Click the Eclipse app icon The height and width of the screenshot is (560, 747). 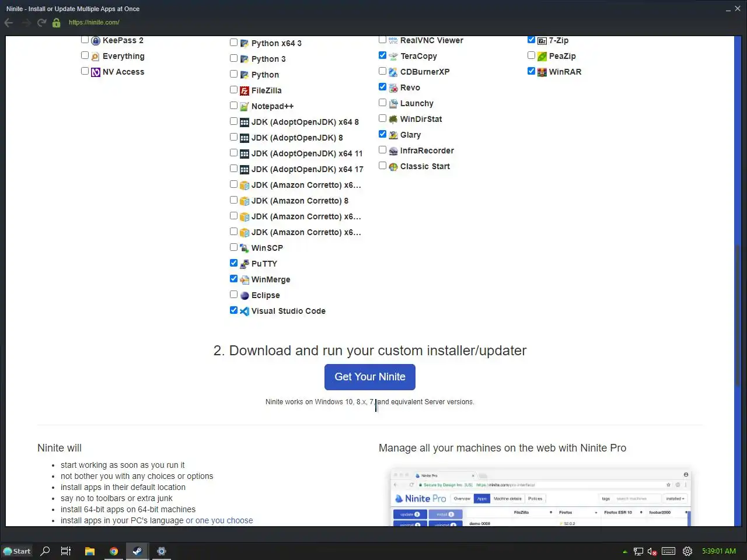tap(245, 296)
